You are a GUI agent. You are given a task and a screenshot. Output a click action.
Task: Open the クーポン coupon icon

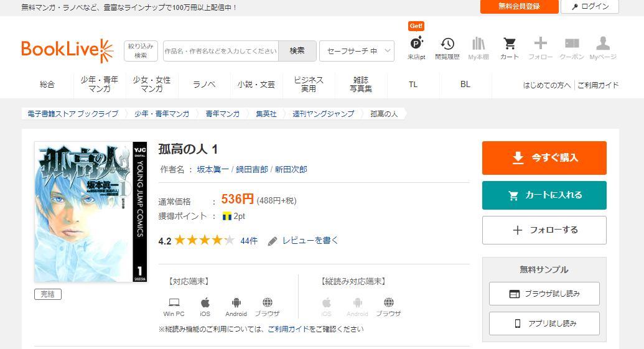(x=571, y=44)
